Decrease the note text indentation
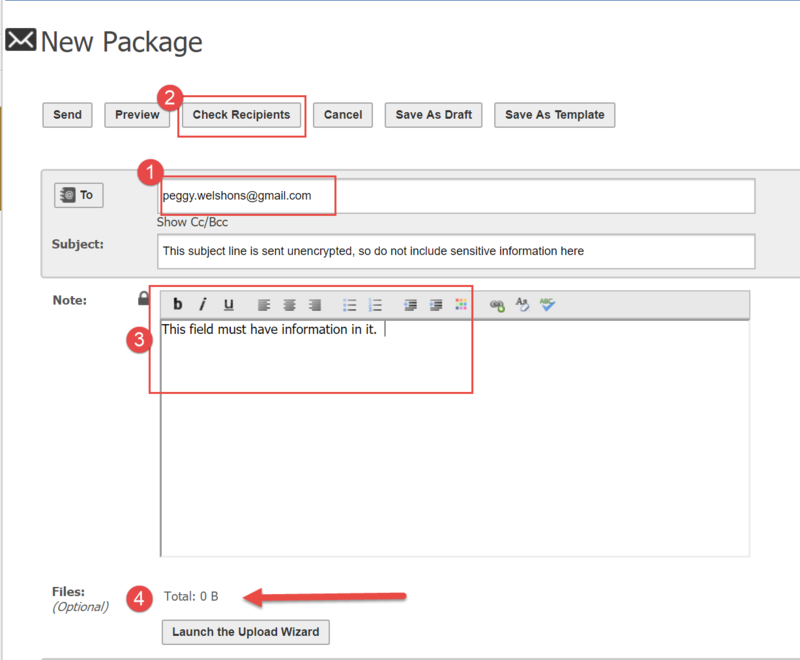 pos(408,304)
